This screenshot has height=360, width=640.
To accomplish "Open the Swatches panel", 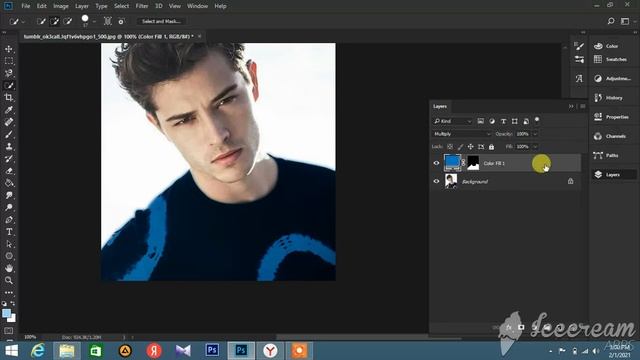I will point(614,60).
